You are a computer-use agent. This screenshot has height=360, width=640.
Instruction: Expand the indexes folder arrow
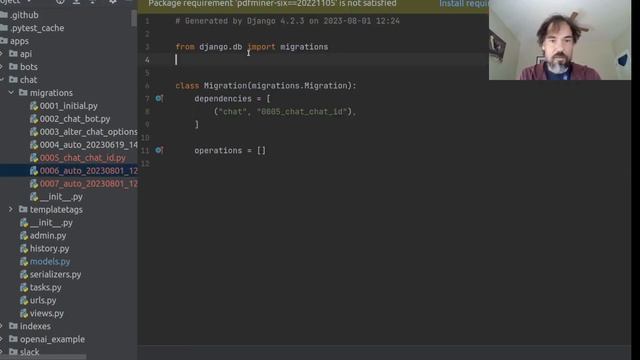(2, 326)
